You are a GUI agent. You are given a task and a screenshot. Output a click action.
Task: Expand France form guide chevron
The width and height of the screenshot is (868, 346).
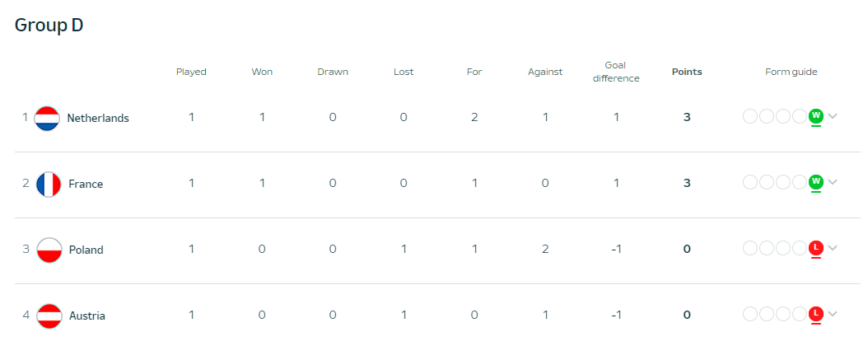(x=833, y=182)
